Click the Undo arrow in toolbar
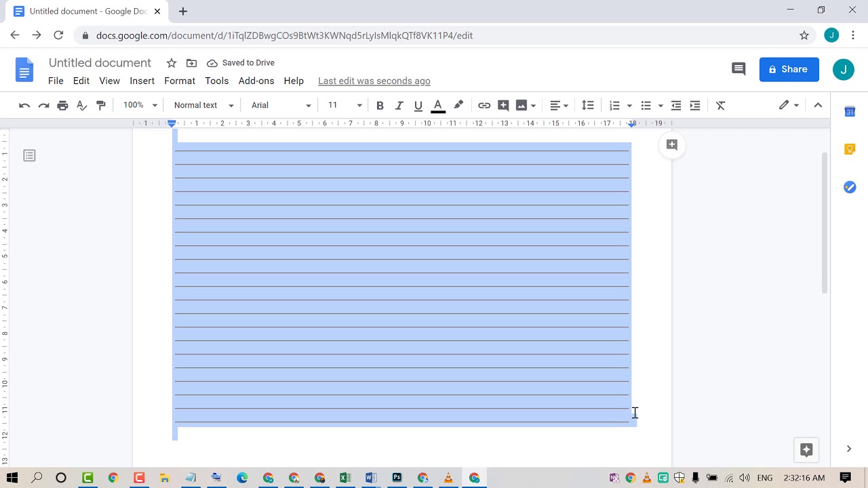Image resolution: width=868 pixels, height=488 pixels. [24, 105]
